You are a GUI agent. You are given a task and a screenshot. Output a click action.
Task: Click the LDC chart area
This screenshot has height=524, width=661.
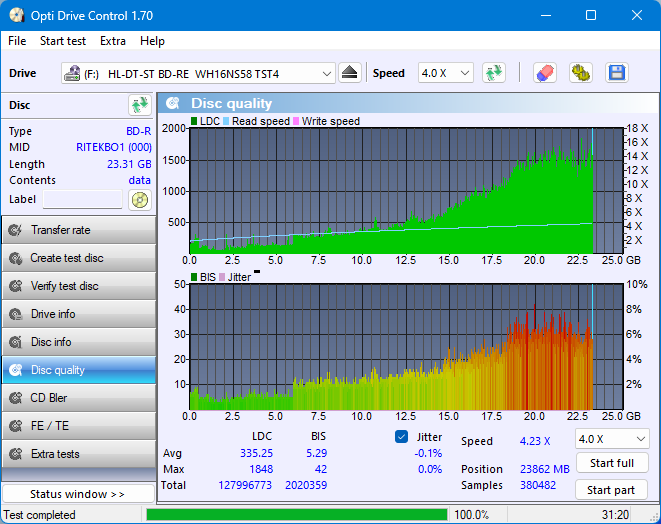pos(406,191)
